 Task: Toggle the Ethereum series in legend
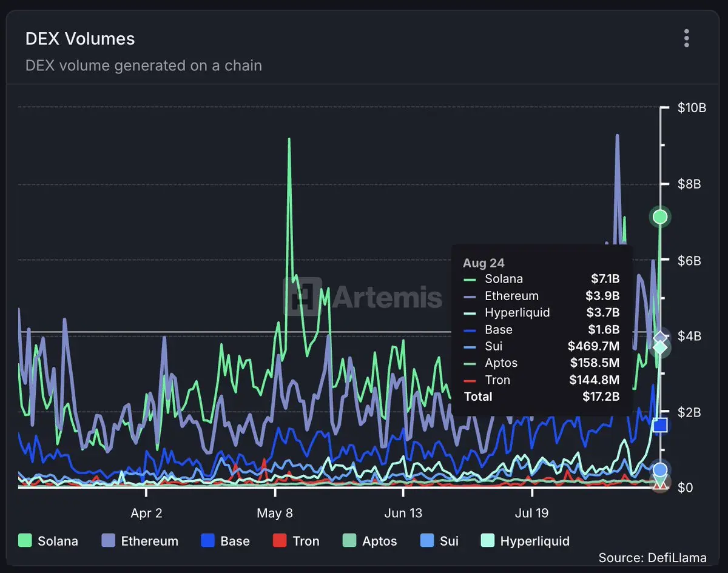140,541
